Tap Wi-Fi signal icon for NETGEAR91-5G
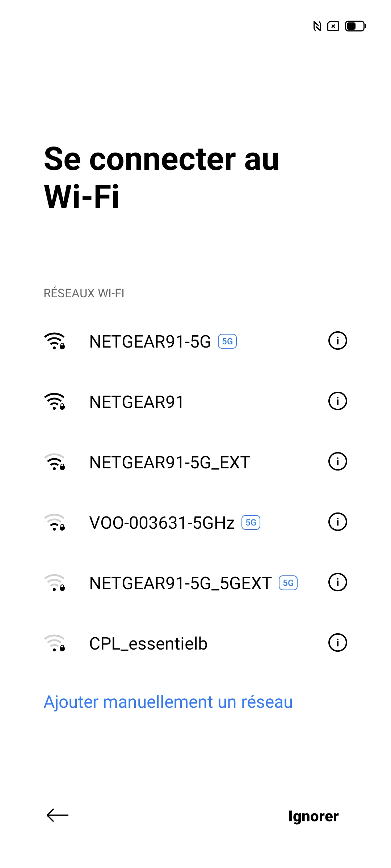 [54, 341]
